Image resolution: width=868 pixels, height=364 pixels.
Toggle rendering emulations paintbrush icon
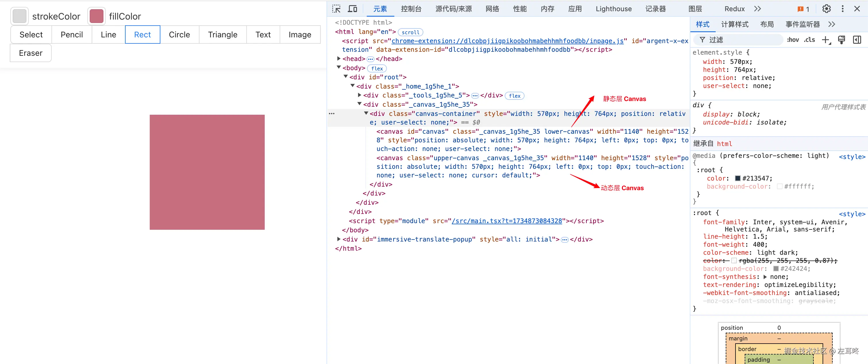tap(841, 40)
